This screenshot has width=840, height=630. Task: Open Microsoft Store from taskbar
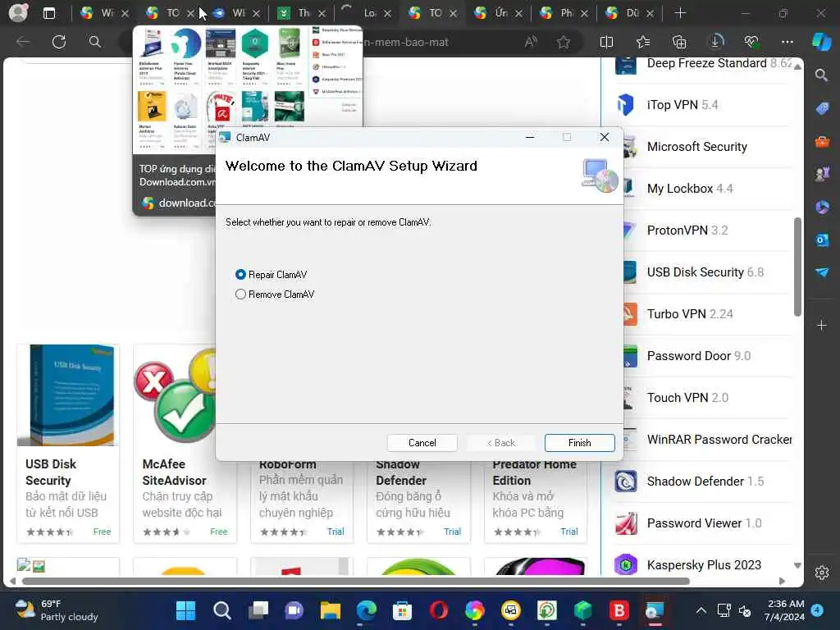point(402,610)
